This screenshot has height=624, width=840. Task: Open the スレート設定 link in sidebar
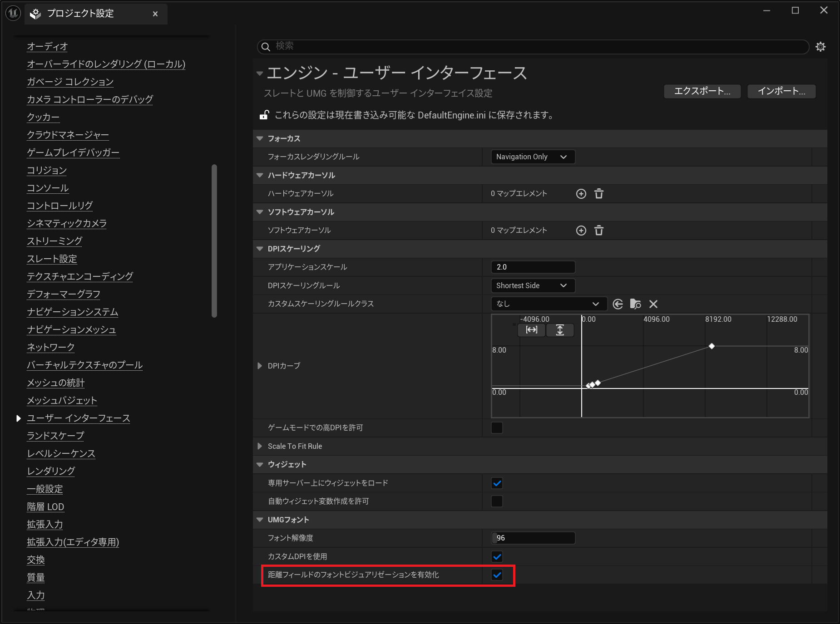(52, 259)
